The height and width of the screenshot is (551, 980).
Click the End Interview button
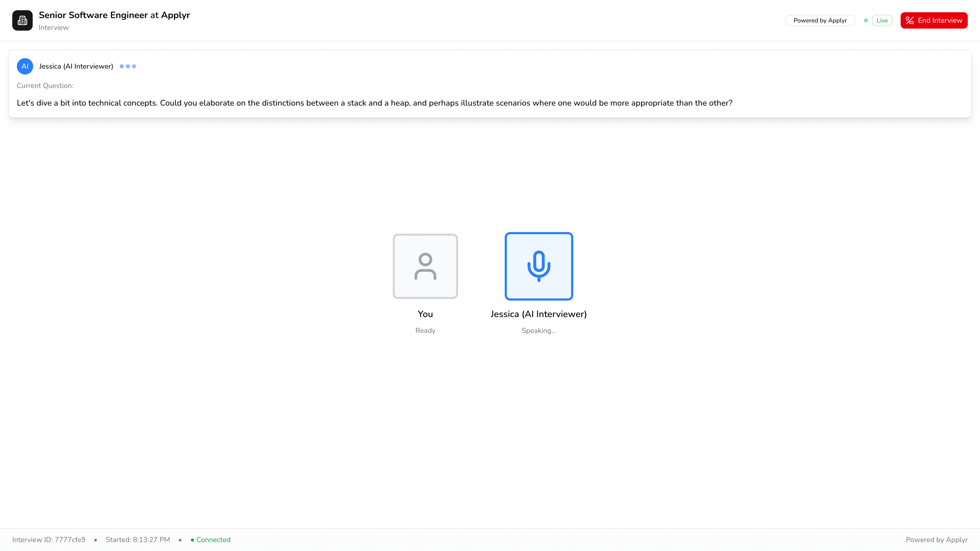click(x=934, y=20)
